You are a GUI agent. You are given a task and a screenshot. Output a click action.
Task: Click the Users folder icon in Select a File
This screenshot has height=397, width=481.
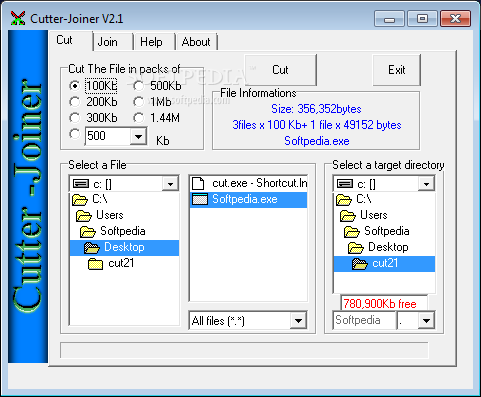84,216
